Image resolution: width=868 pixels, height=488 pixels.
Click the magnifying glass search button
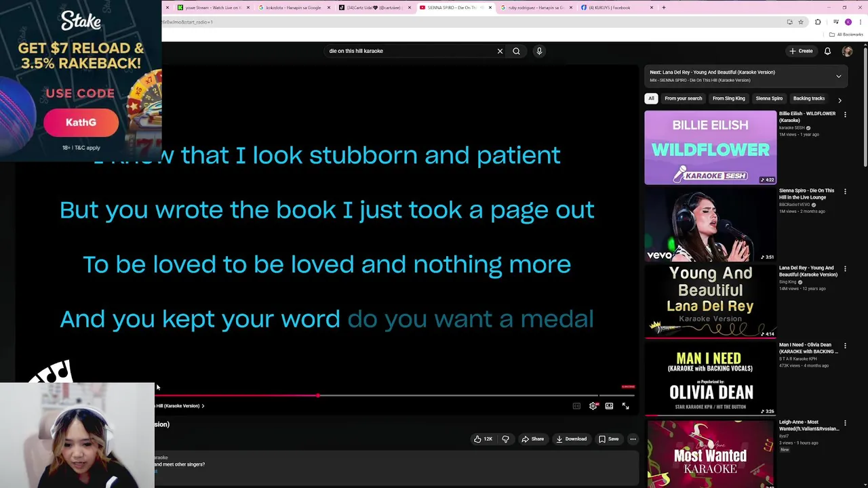point(516,51)
